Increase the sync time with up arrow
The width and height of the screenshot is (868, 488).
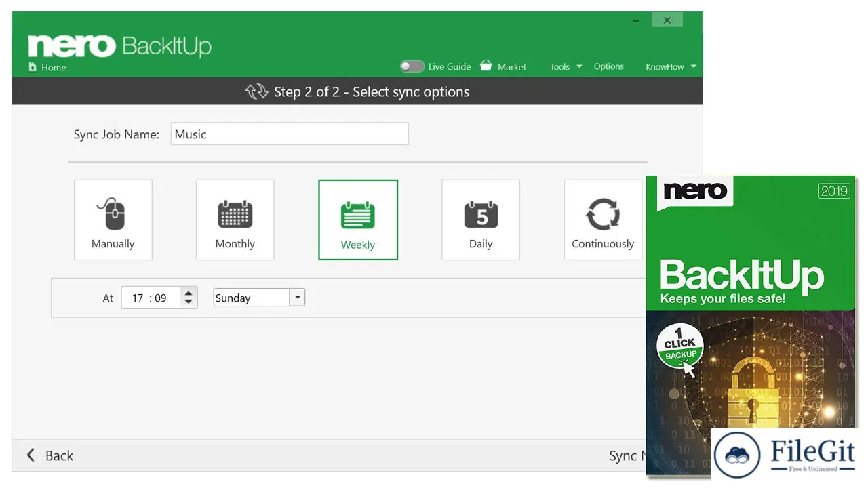pyautogui.click(x=189, y=293)
